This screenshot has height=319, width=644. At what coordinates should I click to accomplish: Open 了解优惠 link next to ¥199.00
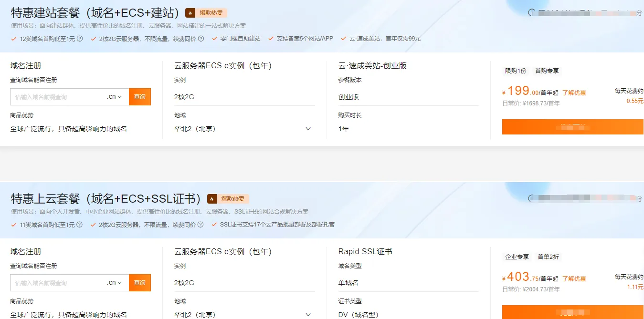pos(574,93)
